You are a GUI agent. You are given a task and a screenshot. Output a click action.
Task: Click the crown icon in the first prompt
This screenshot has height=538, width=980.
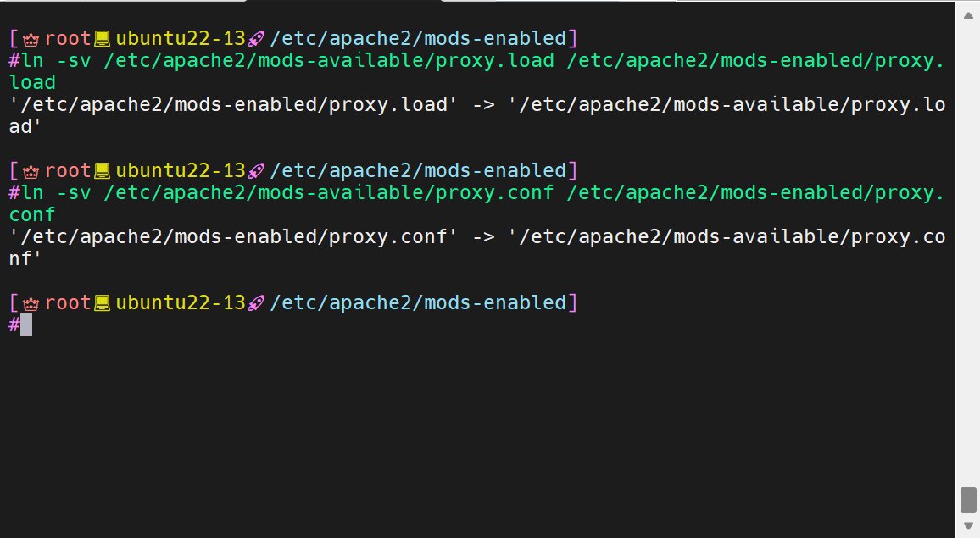(31, 39)
